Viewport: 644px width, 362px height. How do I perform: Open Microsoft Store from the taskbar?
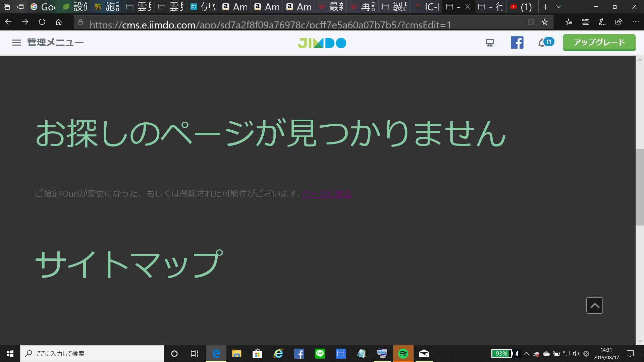click(x=258, y=354)
